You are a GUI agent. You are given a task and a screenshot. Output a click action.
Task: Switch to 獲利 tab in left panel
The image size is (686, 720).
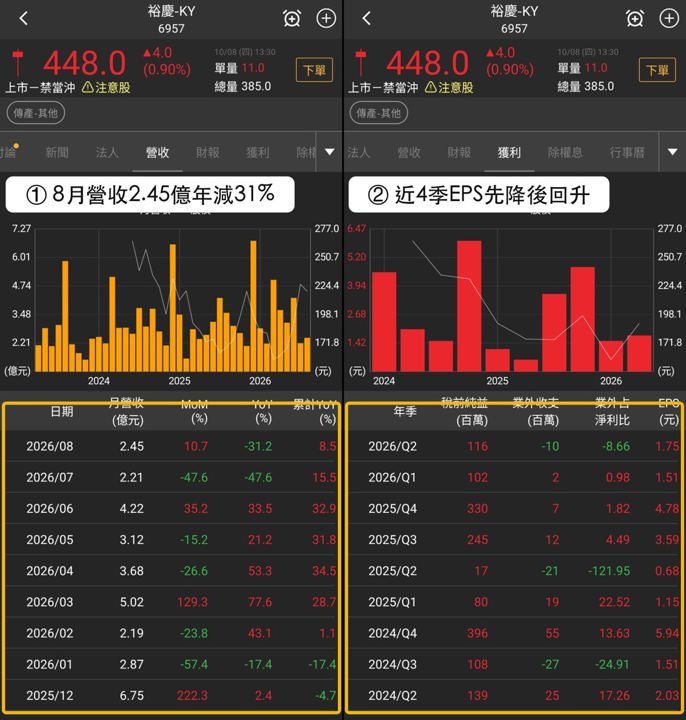click(258, 152)
